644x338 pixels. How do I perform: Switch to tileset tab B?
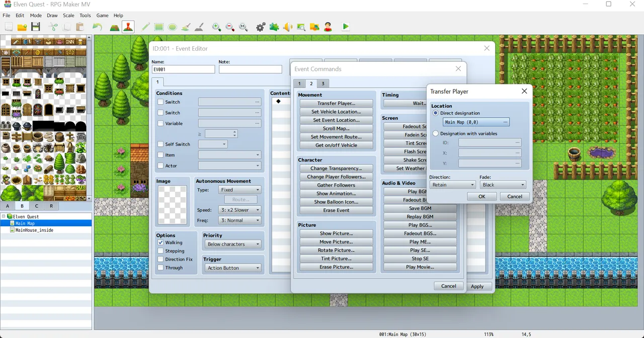click(22, 206)
